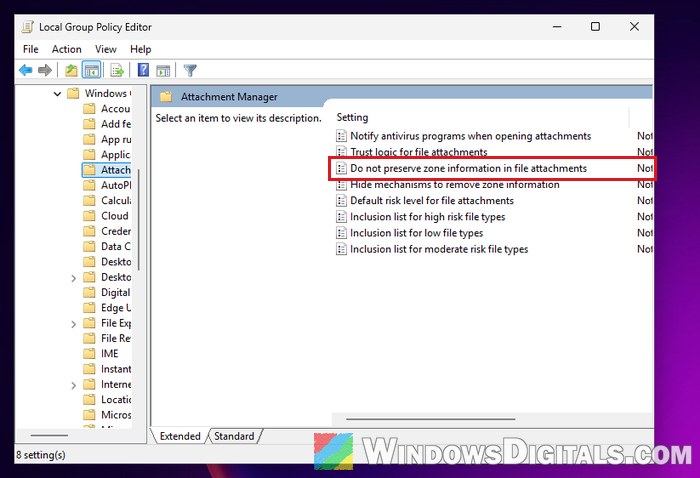Click the Group Policy Editor title icon
The image size is (700, 478).
point(28,27)
